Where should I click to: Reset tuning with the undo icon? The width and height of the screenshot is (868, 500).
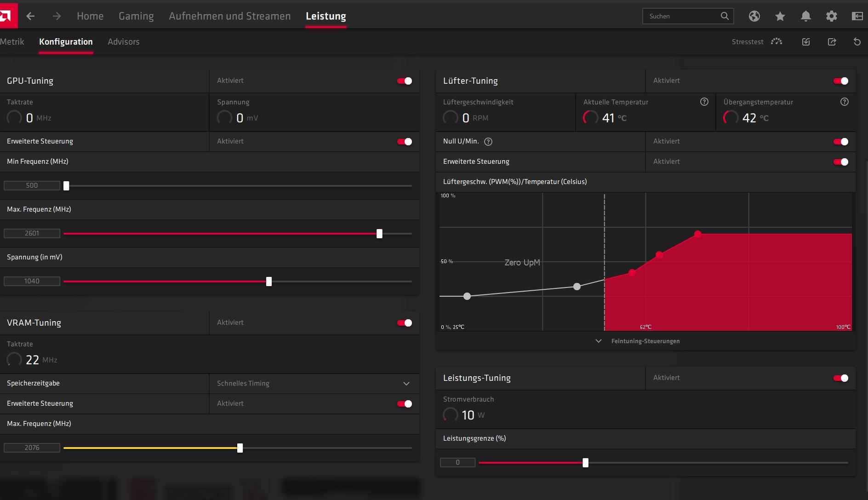tap(857, 42)
